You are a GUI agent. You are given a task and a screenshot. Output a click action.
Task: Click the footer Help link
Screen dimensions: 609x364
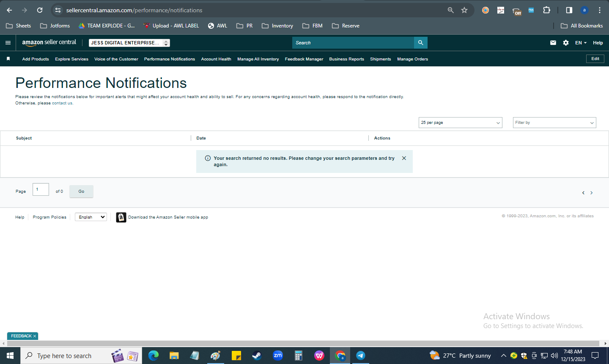coord(20,217)
